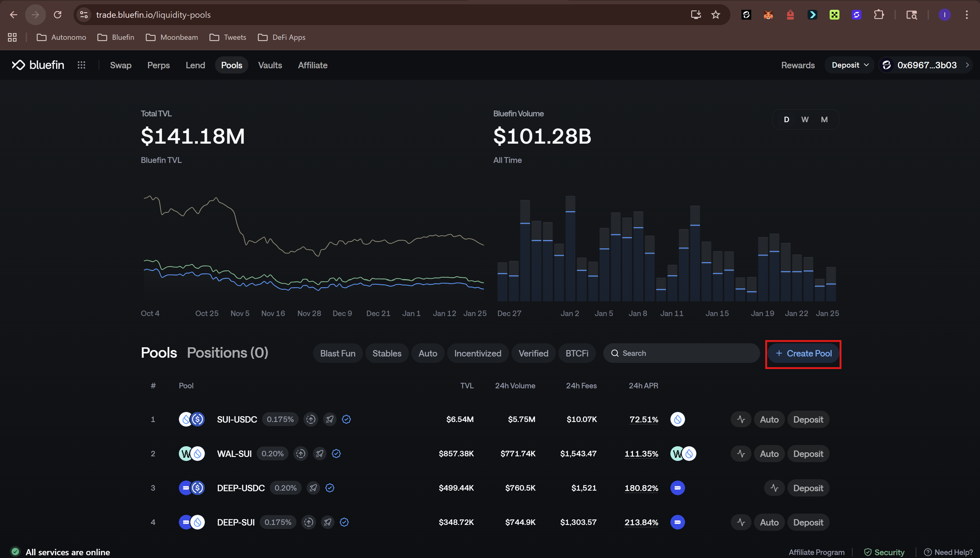Switch volume chart to Monthly view

click(824, 119)
